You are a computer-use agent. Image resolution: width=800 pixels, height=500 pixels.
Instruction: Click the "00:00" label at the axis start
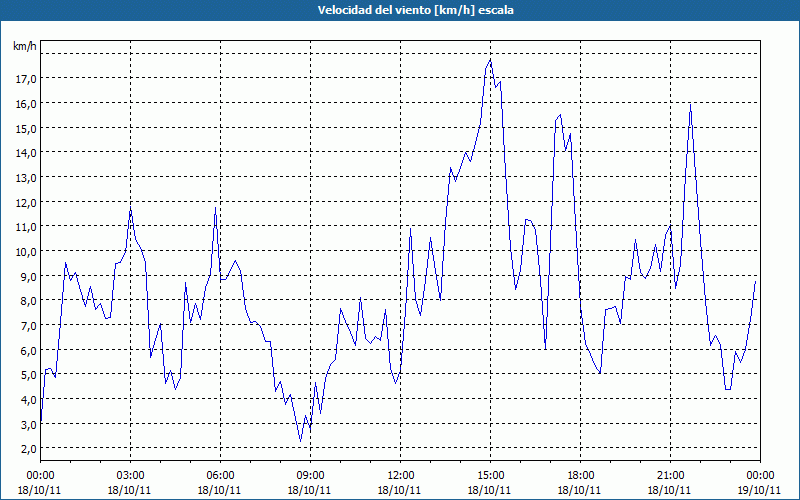[40, 476]
